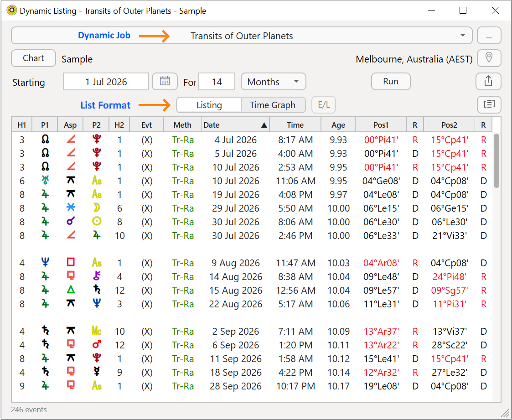Click the Neptune P2 glyph in 22 Aug row

coord(96,304)
